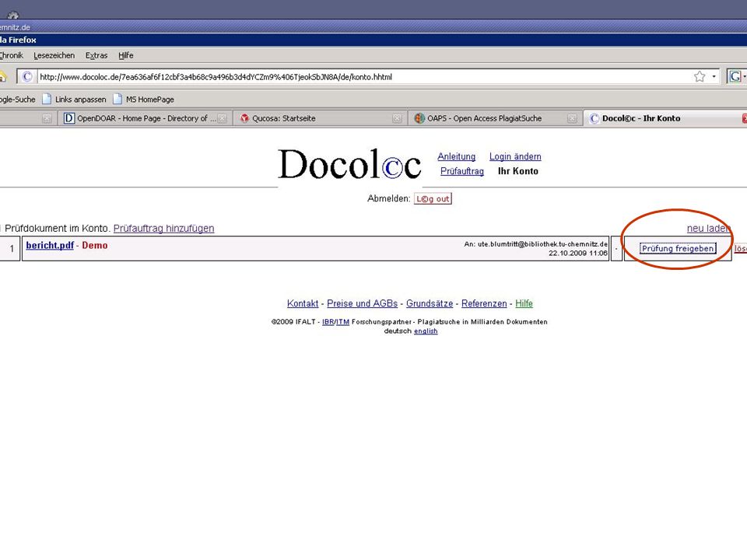Open the Referenzen footer link
The image size is (747, 560).
484,303
